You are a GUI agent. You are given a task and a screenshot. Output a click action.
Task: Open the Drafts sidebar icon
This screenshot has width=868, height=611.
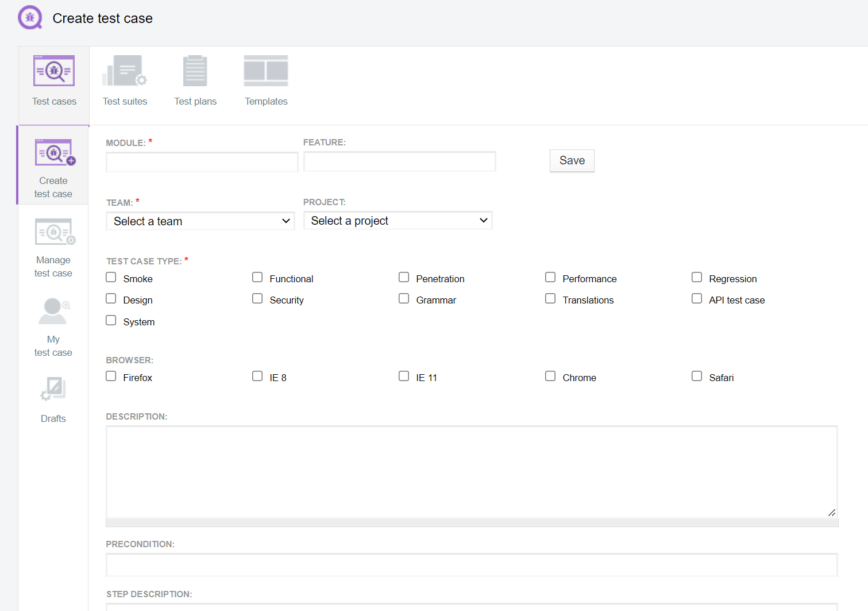point(53,389)
